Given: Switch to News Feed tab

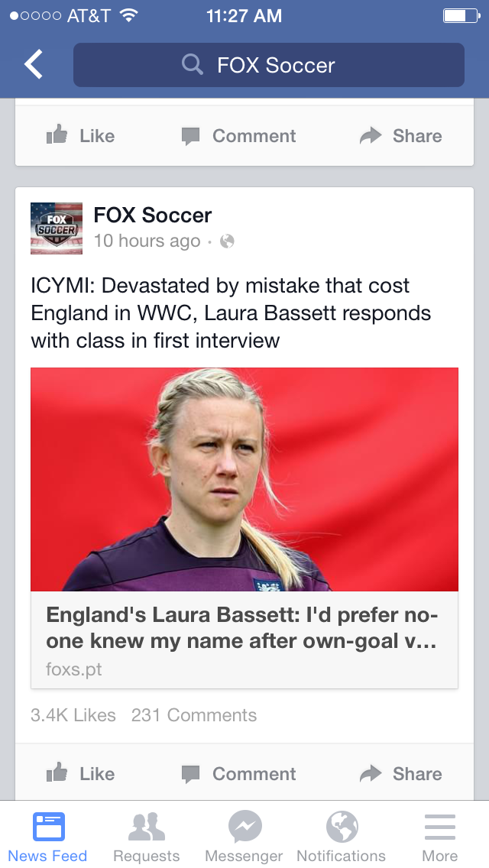Looking at the screenshot, I should click(47, 837).
